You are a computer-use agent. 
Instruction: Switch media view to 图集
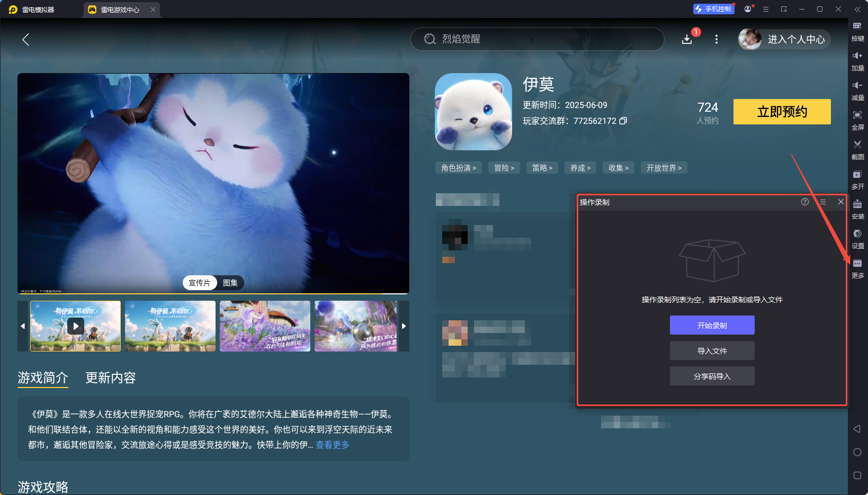click(x=230, y=283)
